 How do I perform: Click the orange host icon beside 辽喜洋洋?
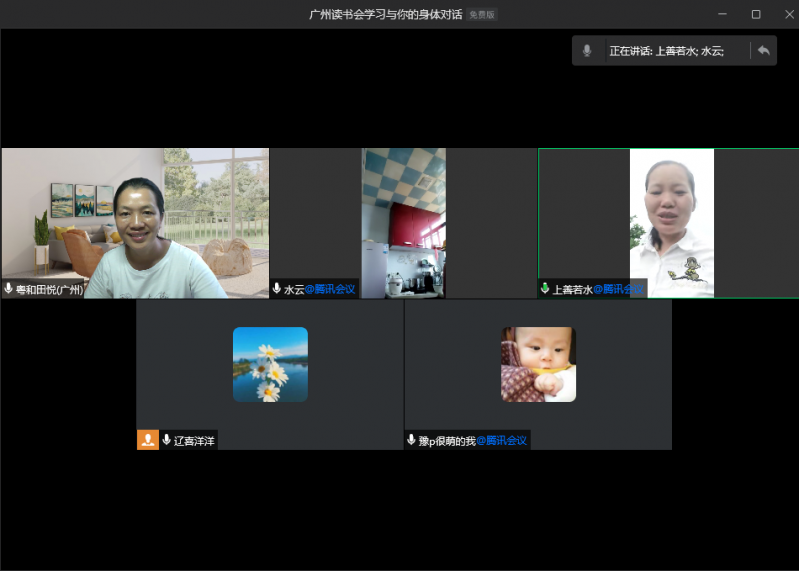point(147,440)
